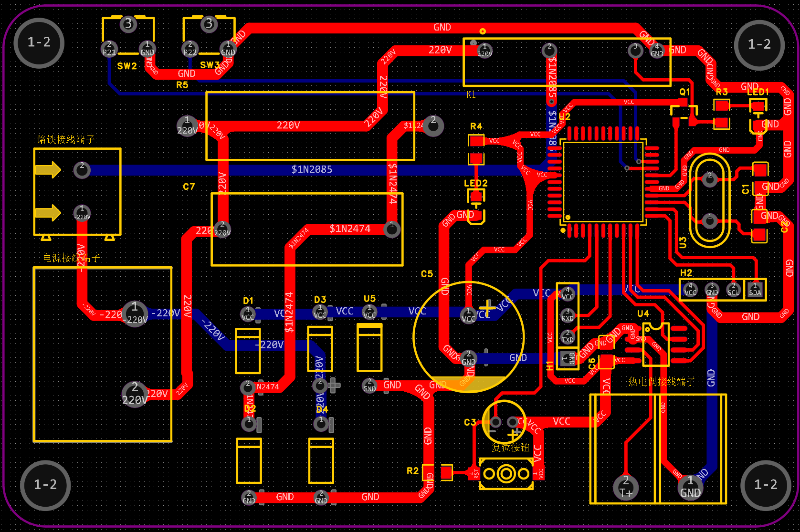
Task: Select relay K1 pad 4 on GND
Action: (x=657, y=50)
